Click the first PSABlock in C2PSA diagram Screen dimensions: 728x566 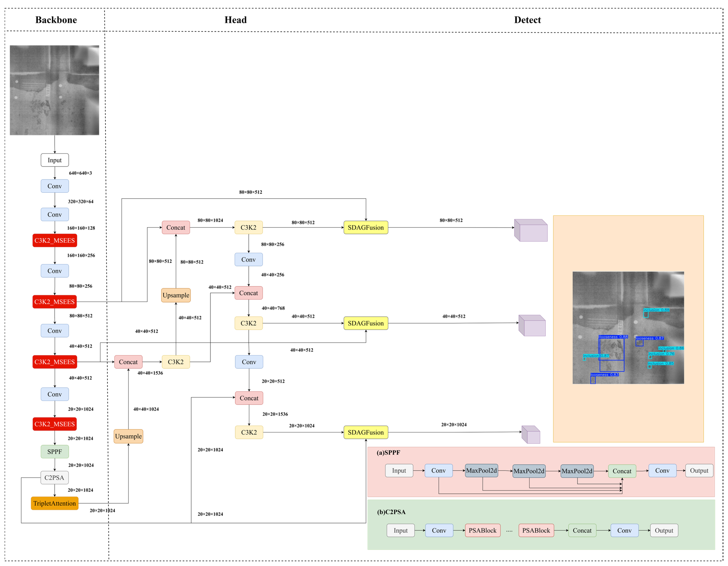[482, 530]
